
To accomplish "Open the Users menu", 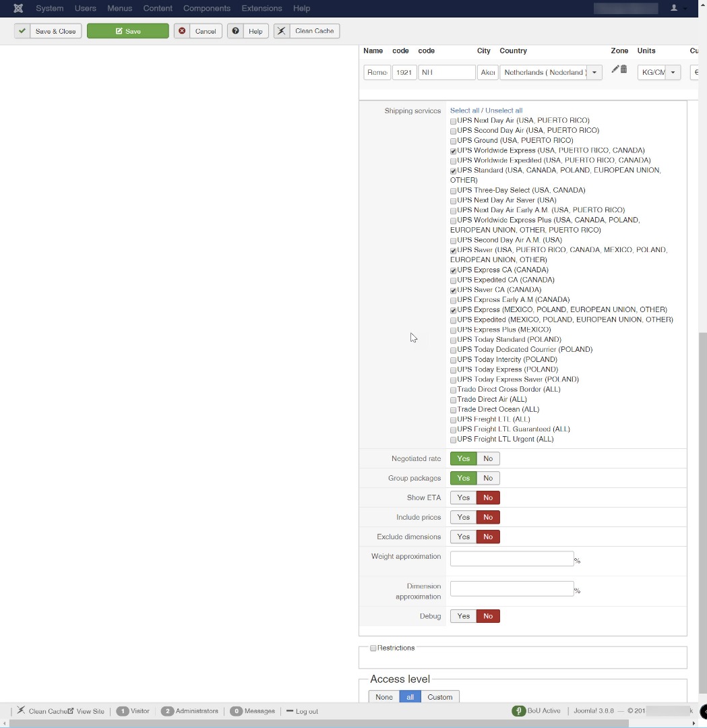I will point(86,8).
